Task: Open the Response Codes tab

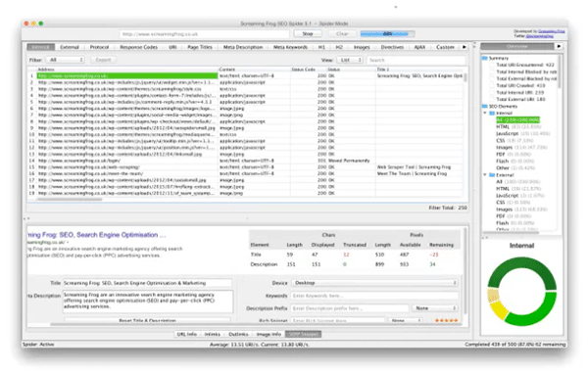Action: pyautogui.click(x=138, y=47)
